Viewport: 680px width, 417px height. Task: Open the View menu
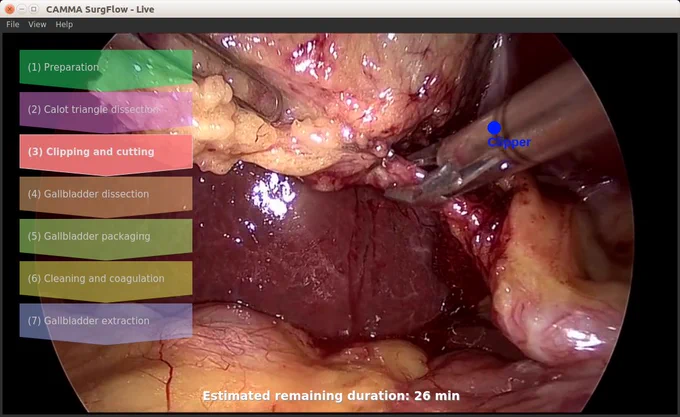(37, 24)
